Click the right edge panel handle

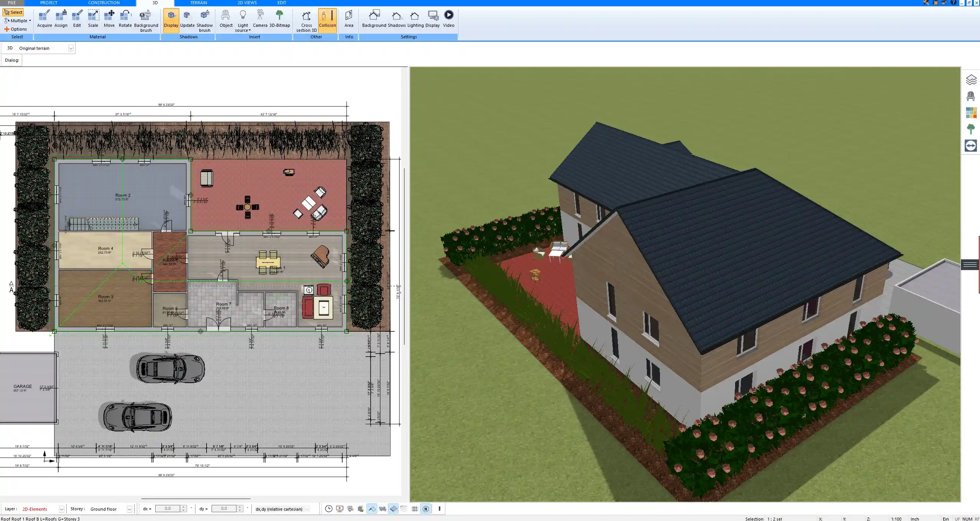tap(970, 264)
